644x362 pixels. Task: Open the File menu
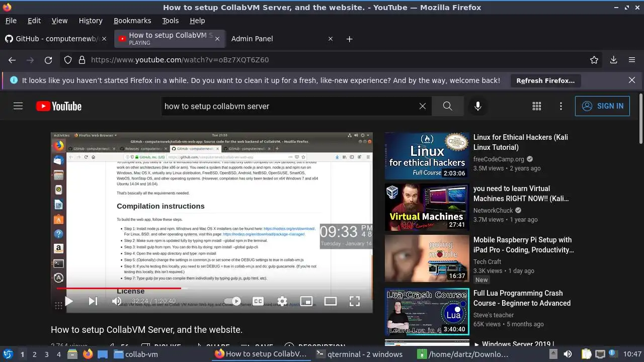click(x=11, y=21)
